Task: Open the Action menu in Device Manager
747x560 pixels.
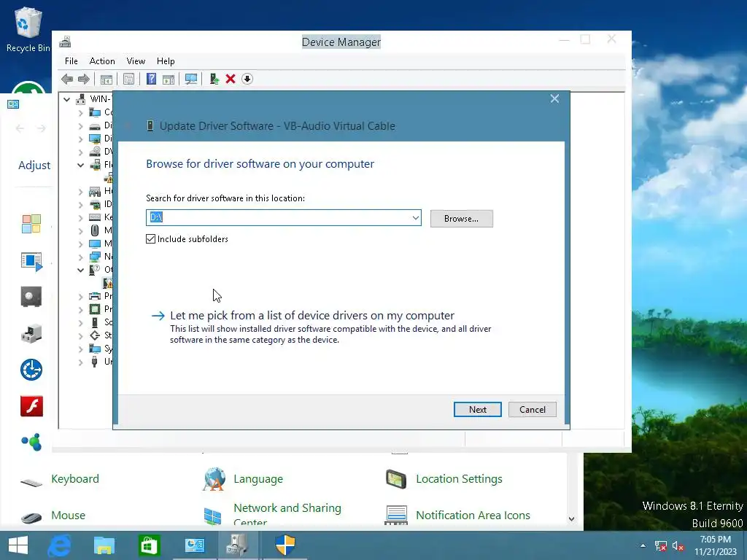Action: click(x=102, y=61)
